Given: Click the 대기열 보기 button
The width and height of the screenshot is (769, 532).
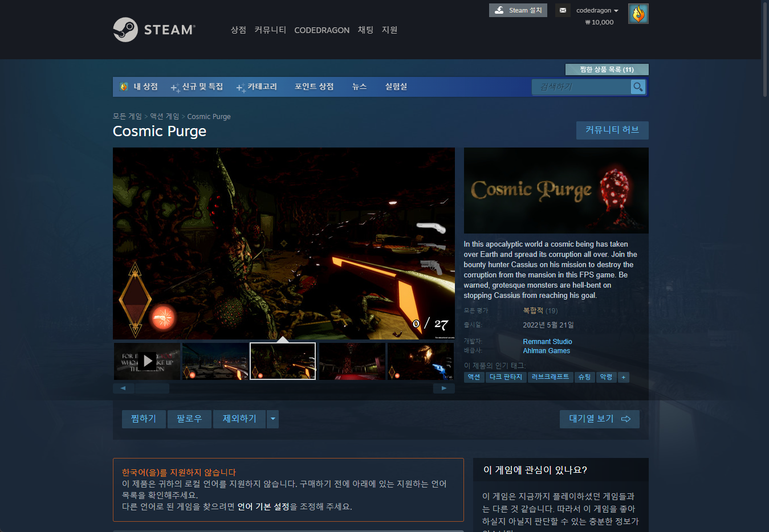Looking at the screenshot, I should (x=599, y=419).
